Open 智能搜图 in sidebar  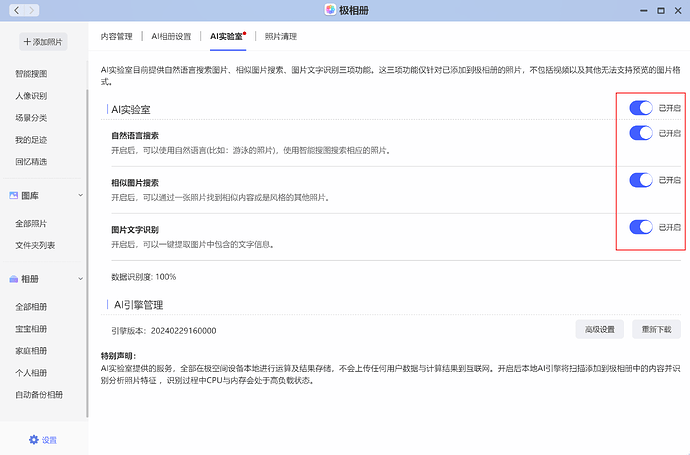[x=31, y=74]
